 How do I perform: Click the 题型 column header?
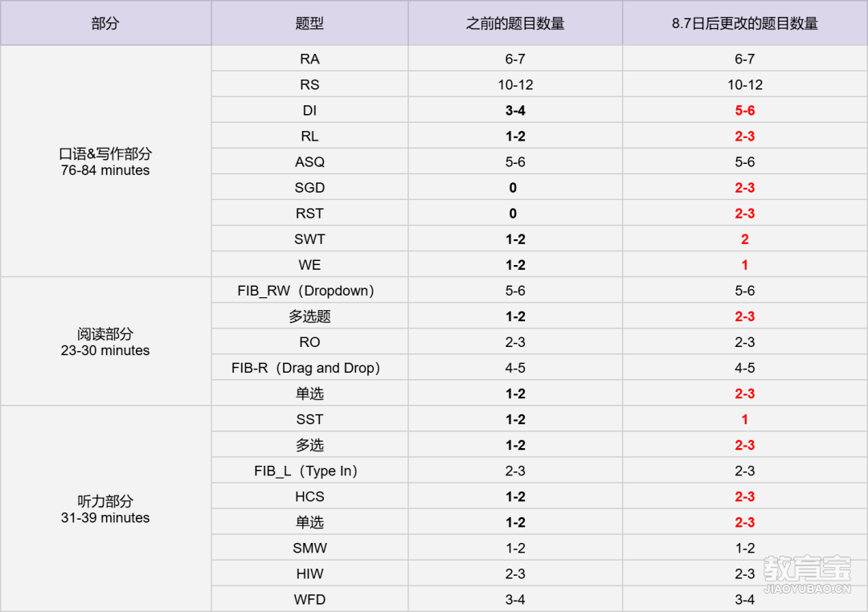[x=309, y=23]
